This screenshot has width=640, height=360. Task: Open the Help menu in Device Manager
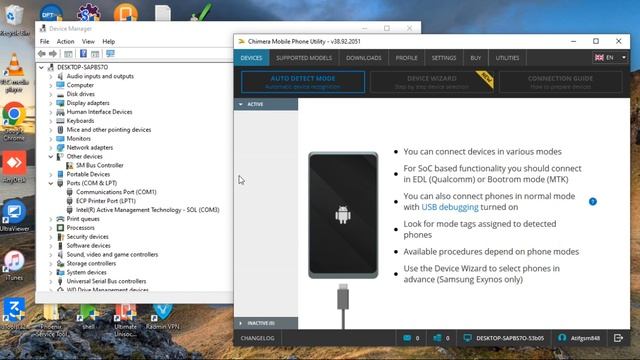point(109,42)
